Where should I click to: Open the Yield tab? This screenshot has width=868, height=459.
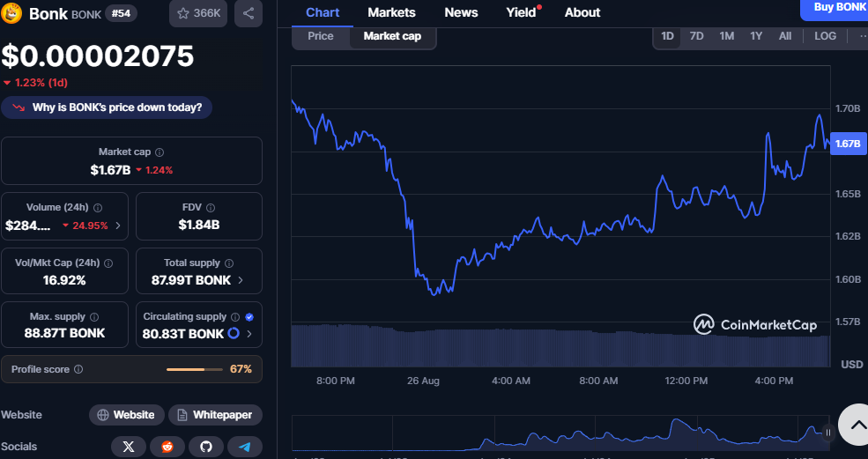click(x=522, y=12)
